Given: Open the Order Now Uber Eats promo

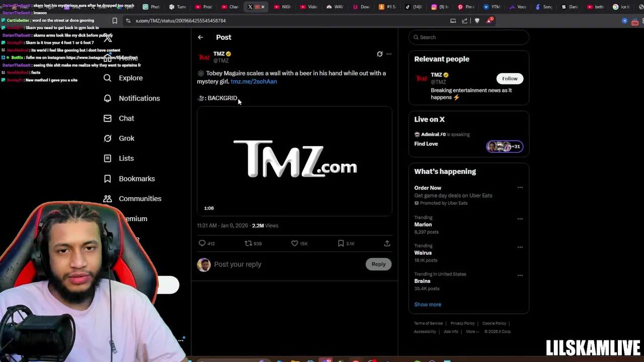Looking at the screenshot, I should coord(428,188).
